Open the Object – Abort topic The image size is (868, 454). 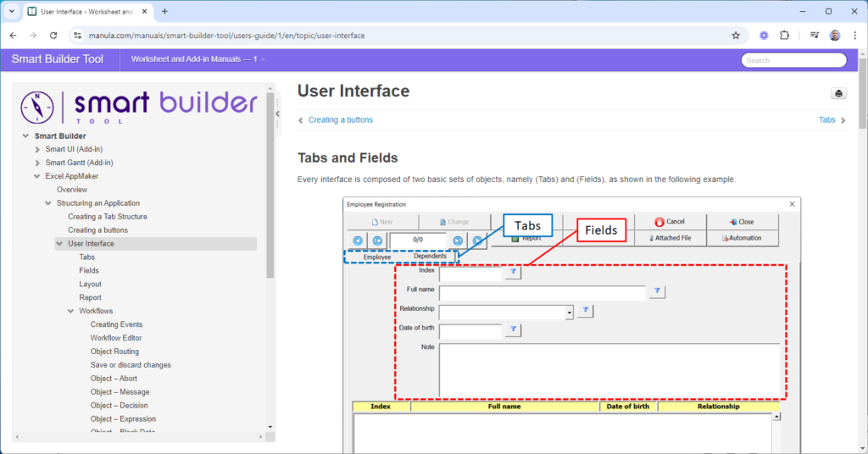tap(114, 379)
